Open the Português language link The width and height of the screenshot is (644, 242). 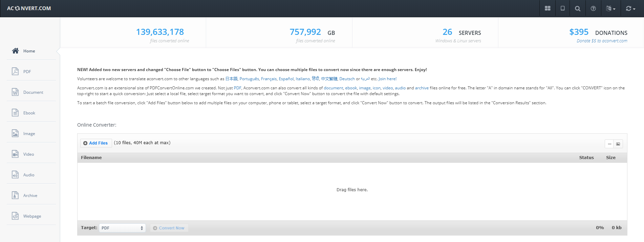pos(249,79)
